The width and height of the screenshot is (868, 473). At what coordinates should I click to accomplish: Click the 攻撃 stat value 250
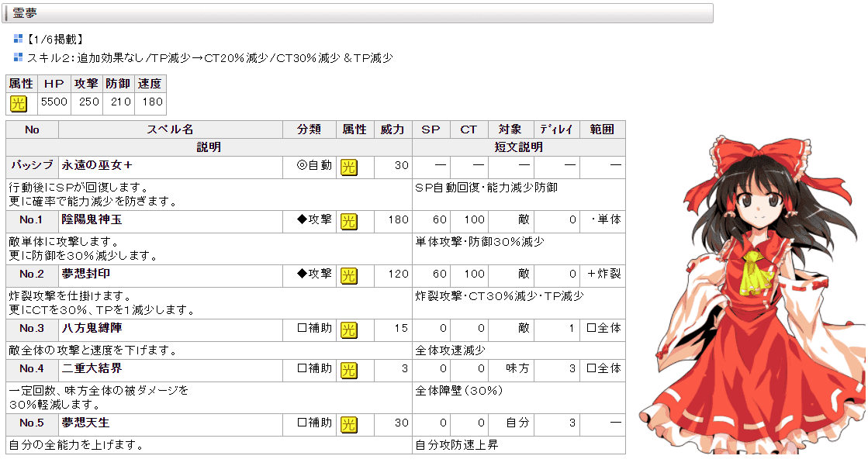88,102
